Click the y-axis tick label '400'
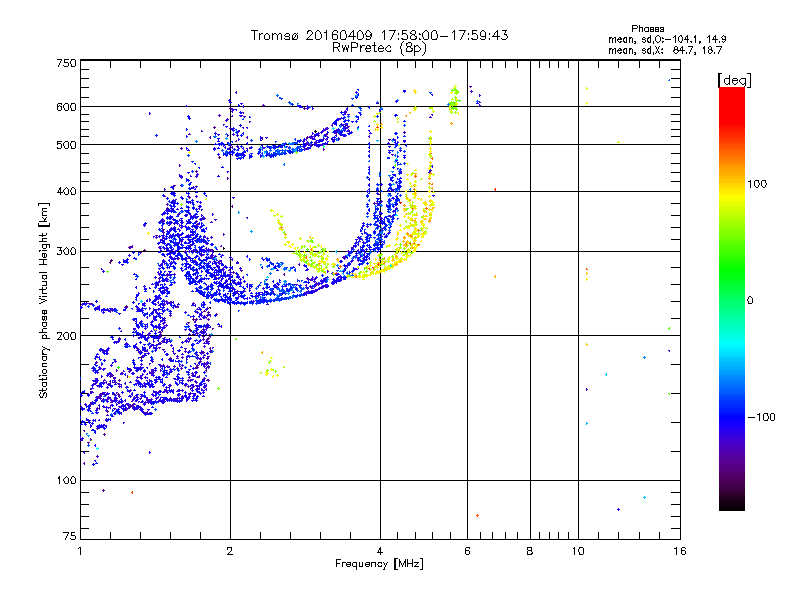 pyautogui.click(x=66, y=191)
